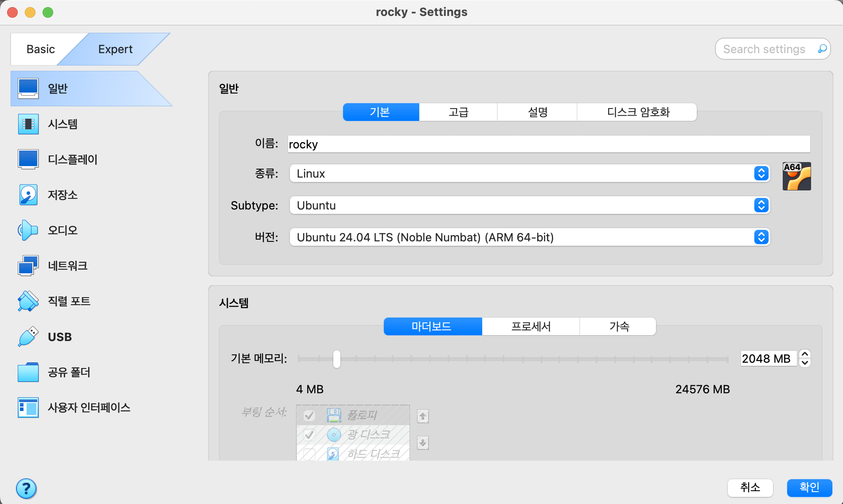
Task: Click the 취소 cancel button
Action: pyautogui.click(x=750, y=488)
